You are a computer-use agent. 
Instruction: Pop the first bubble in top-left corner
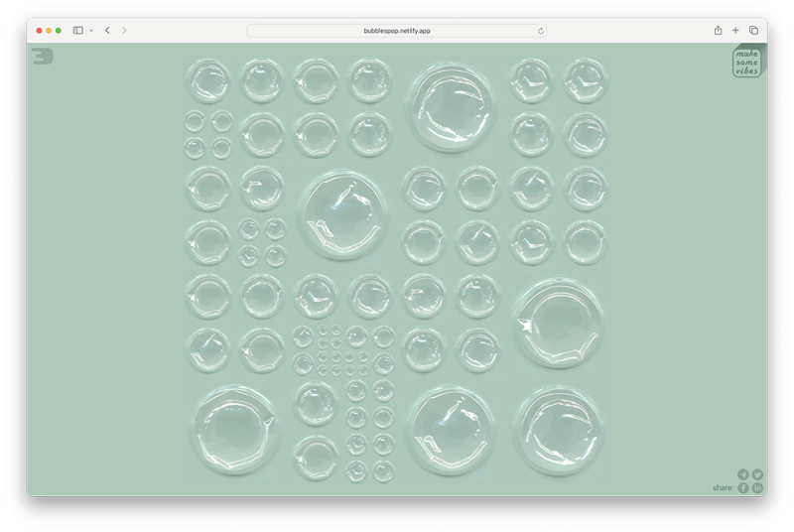[x=208, y=81]
